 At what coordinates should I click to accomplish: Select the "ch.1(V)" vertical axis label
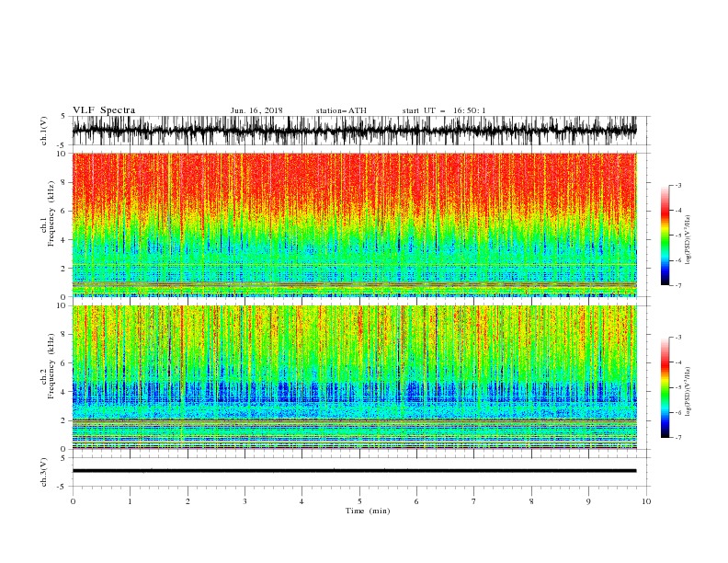[x=44, y=131]
